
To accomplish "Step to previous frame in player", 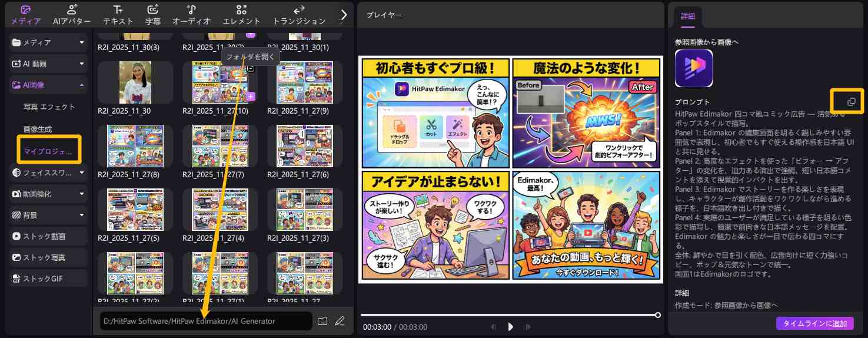I will coord(493,327).
